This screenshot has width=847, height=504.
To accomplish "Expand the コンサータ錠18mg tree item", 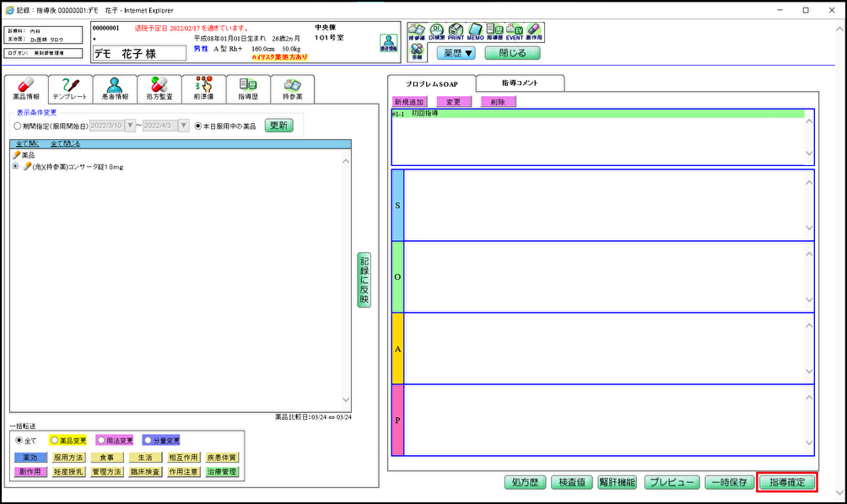I will coord(13,166).
